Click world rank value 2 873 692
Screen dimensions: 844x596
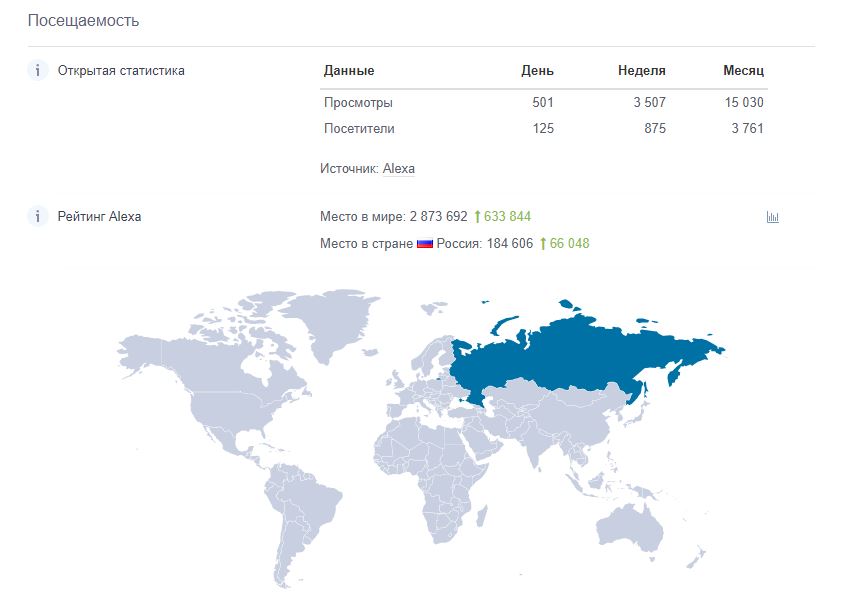tap(438, 216)
